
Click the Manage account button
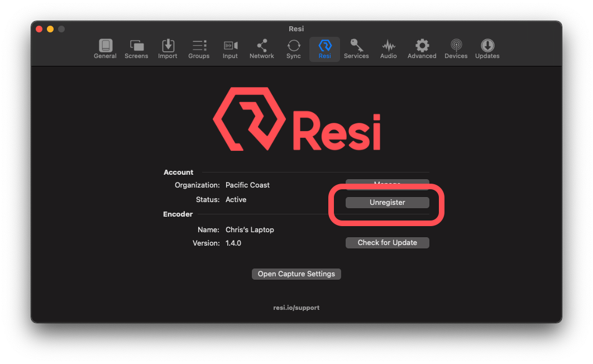pyautogui.click(x=387, y=184)
